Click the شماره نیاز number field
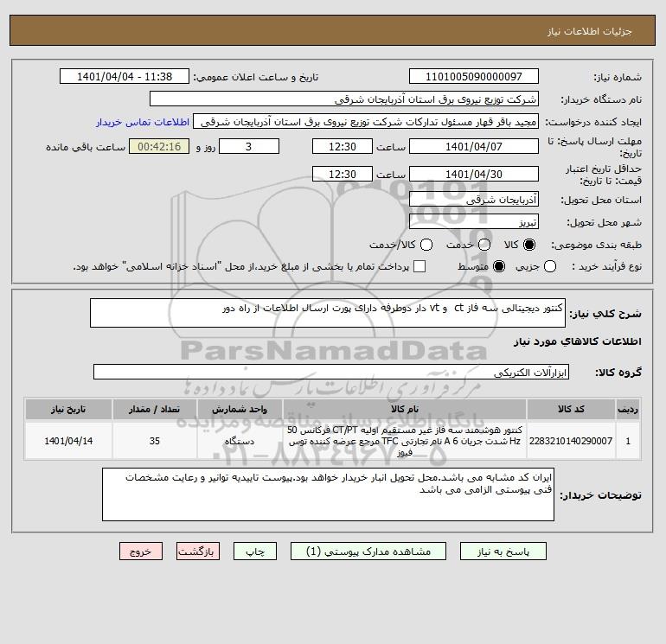Image resolution: width=666 pixels, height=644 pixels. [474, 77]
